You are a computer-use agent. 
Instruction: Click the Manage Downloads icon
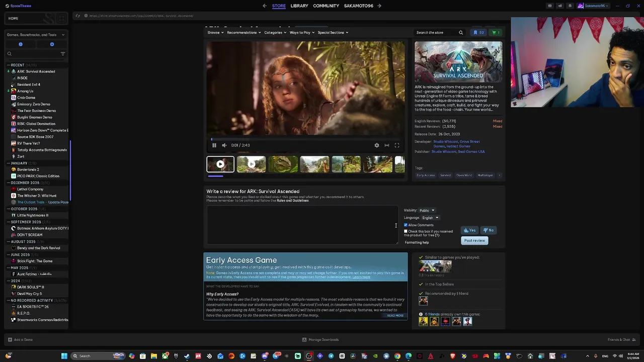[304, 340]
